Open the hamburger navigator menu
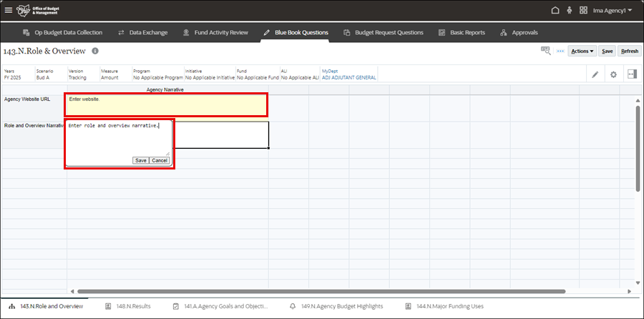This screenshot has height=319, width=644. (9, 11)
